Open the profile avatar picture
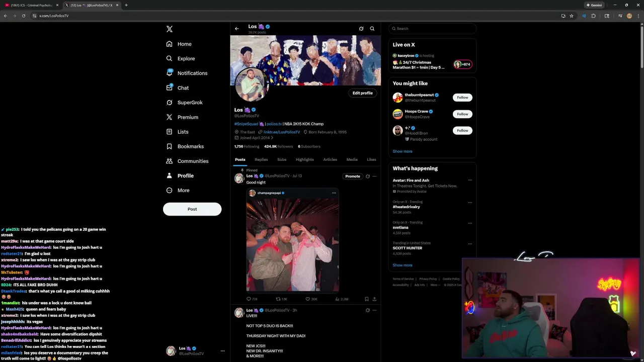Image resolution: width=644 pixels, height=362 pixels. click(252, 84)
